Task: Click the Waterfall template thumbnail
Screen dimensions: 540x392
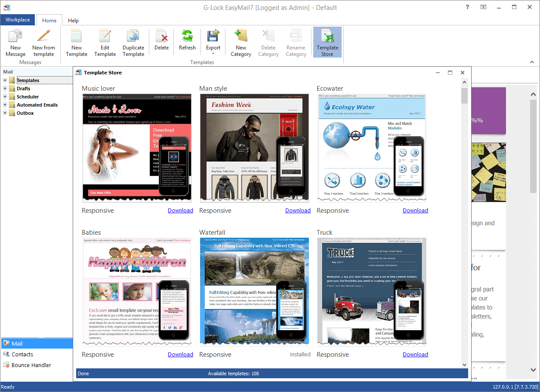Action: coord(254,291)
